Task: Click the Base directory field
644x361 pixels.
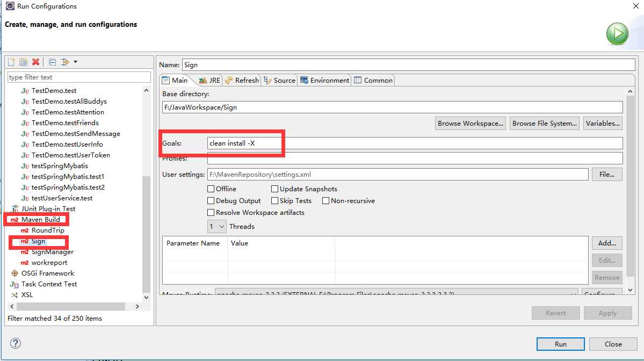Action: pos(392,107)
